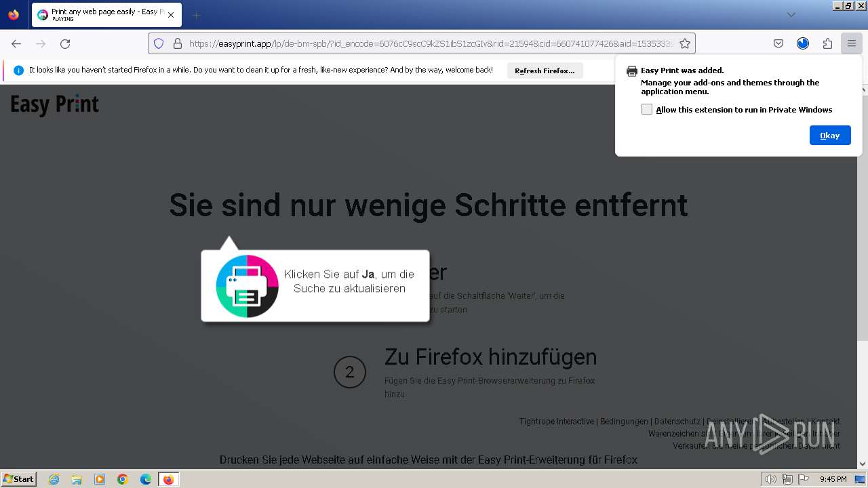
Task: Launch Chrome from taskbar
Action: 123,479
